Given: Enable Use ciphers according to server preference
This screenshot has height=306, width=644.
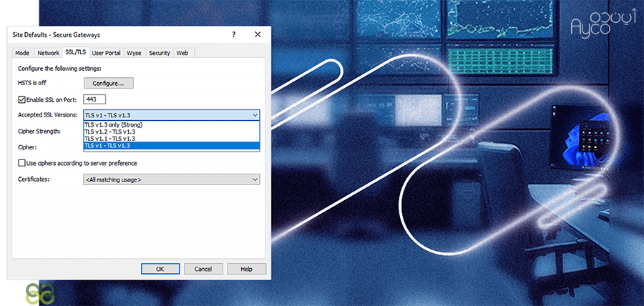Looking at the screenshot, I should click(x=21, y=163).
